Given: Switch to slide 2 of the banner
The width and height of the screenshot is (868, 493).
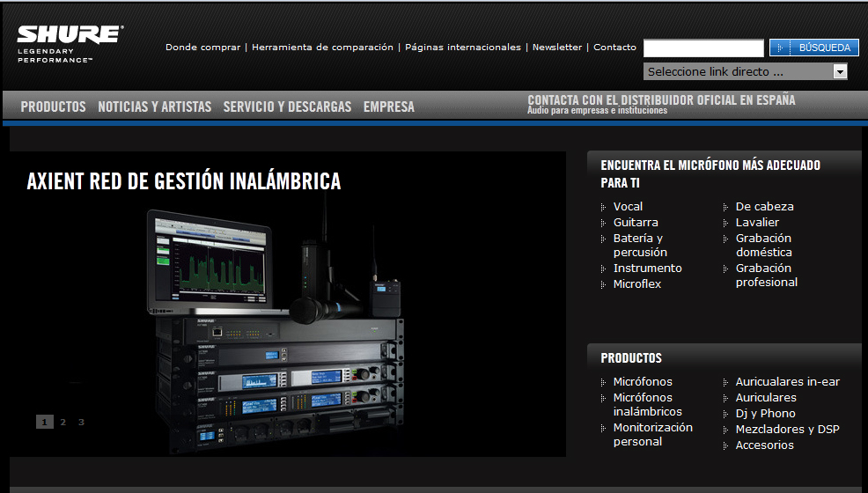Looking at the screenshot, I should pos(63,422).
